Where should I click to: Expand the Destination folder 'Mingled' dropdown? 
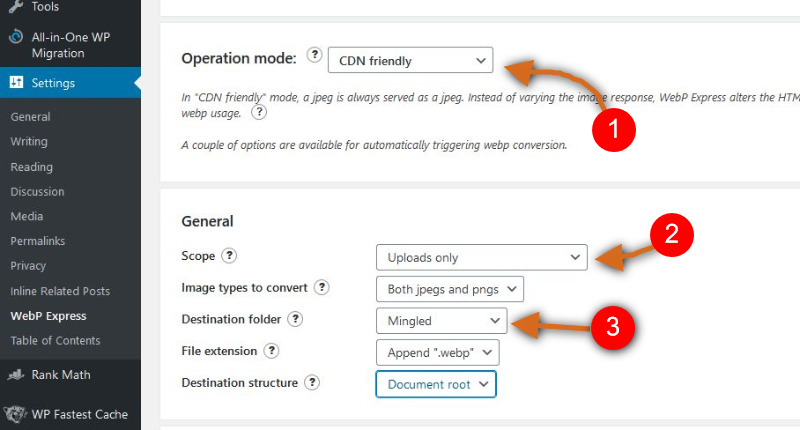coord(441,321)
